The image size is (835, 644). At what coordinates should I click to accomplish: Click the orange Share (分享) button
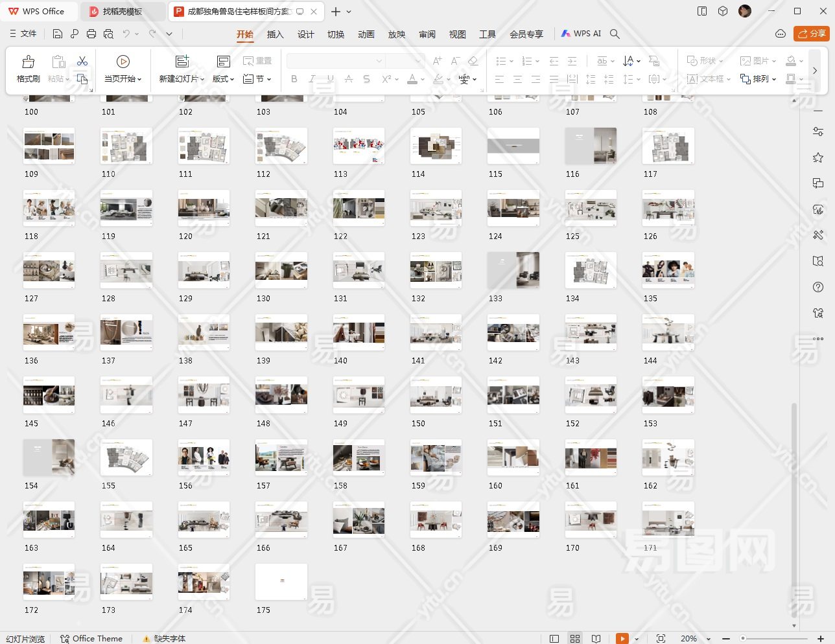pyautogui.click(x=812, y=34)
